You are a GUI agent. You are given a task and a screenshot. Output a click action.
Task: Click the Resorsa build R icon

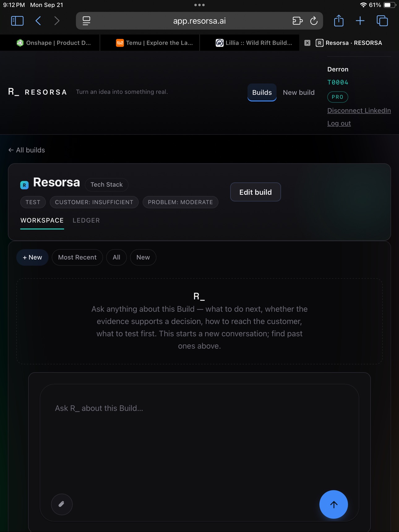coord(24,185)
